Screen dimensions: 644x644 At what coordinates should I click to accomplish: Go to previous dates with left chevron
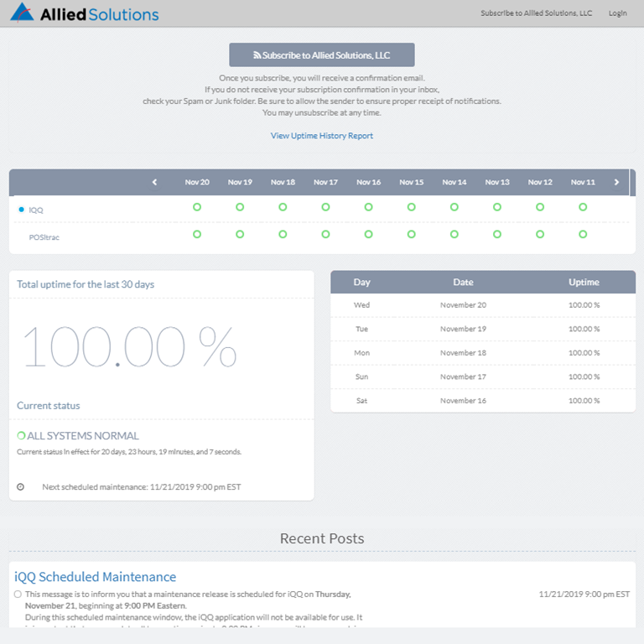(154, 182)
